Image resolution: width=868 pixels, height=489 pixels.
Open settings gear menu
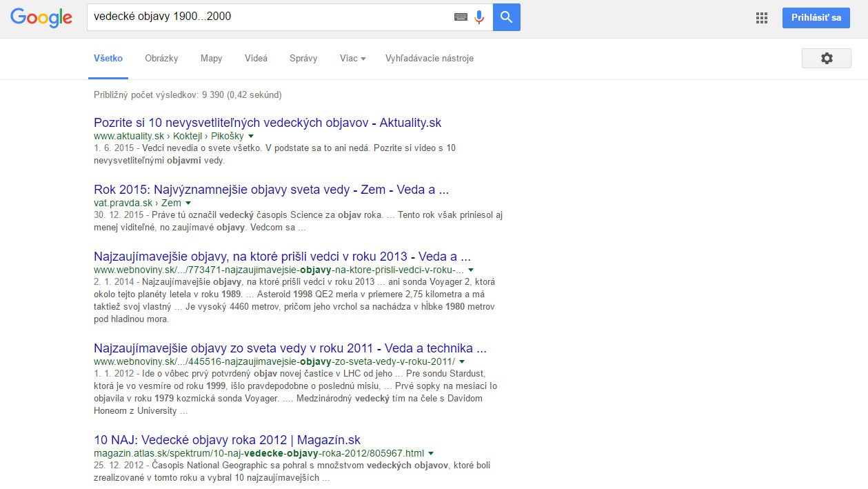(826, 59)
